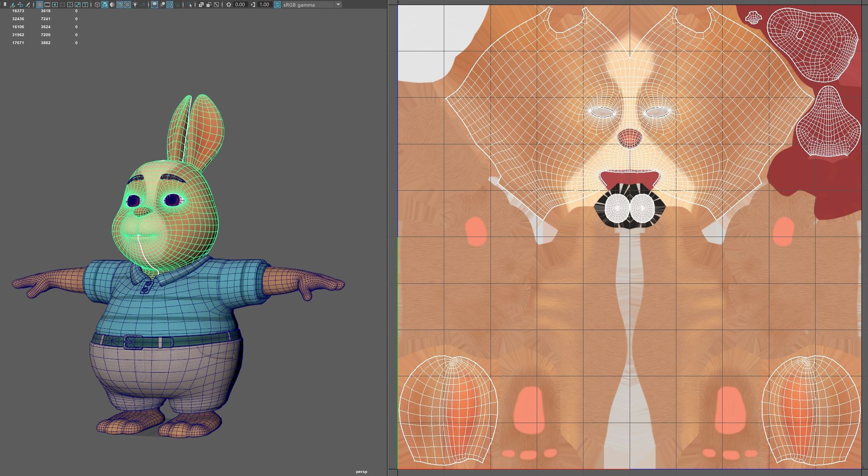Viewport: 868px width, 476px height.
Task: Toggle the X-ray joints icon
Action: 216,5
